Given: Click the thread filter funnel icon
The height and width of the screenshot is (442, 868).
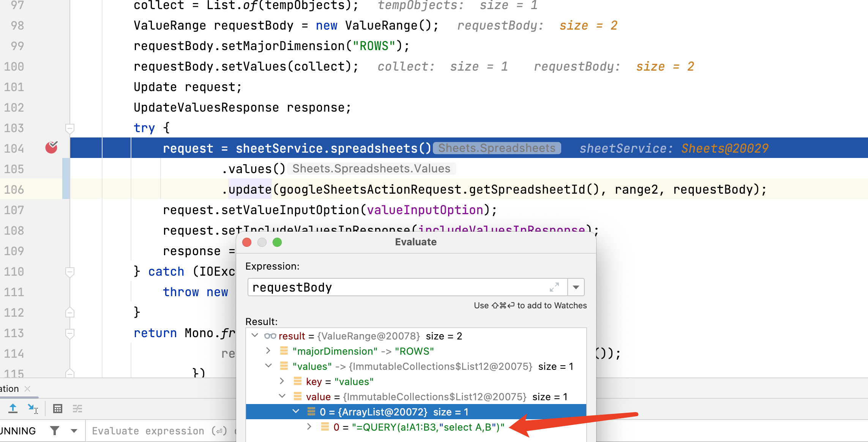Looking at the screenshot, I should [x=55, y=431].
